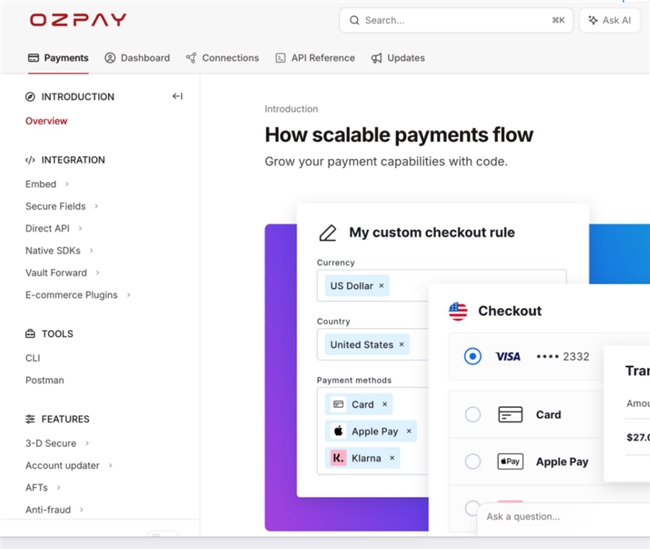Click the Ask a question field
This screenshot has height=549, width=650.
pyautogui.click(x=560, y=517)
